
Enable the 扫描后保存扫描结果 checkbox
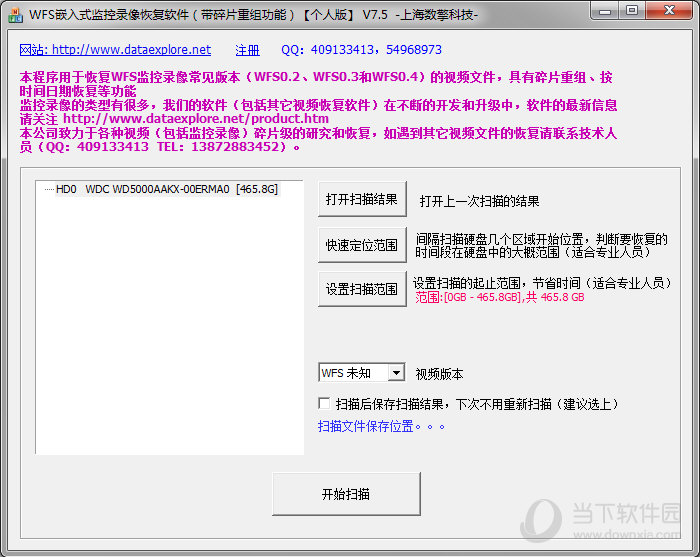[x=324, y=404]
